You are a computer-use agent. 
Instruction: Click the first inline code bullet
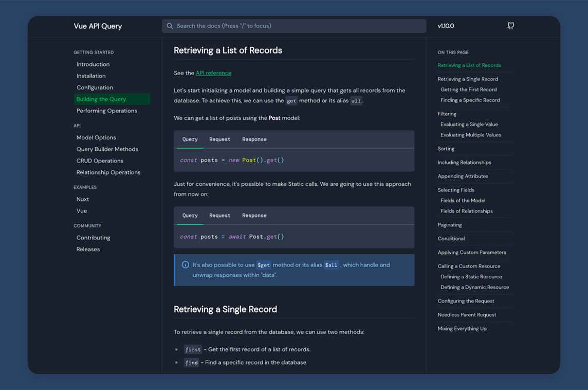coord(193,349)
